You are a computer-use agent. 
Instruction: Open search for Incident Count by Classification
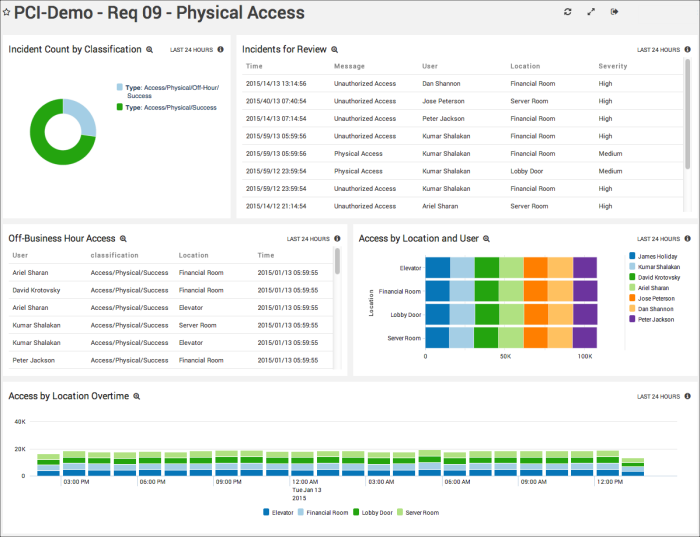[150, 49]
